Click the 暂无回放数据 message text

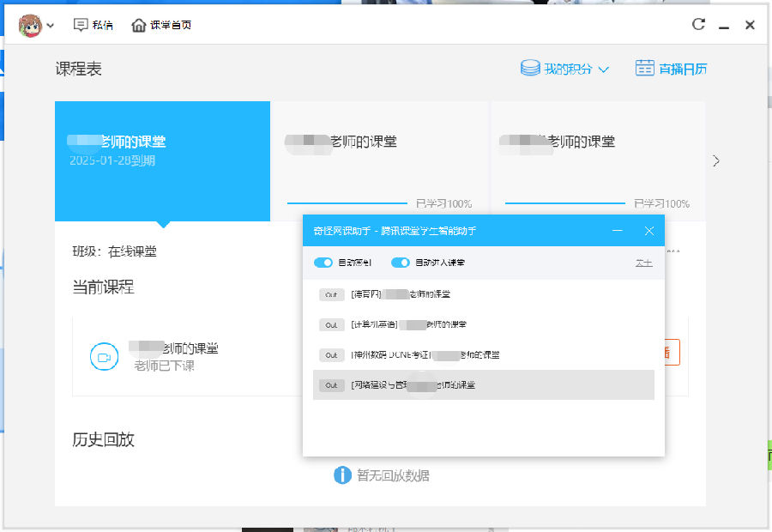[393, 476]
